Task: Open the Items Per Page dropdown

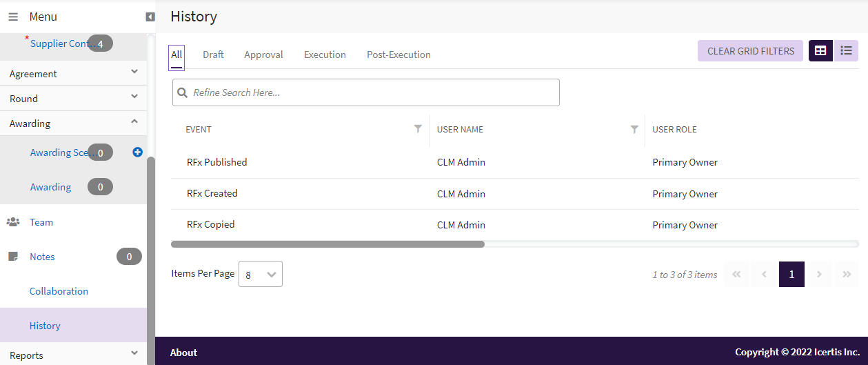Action: (260, 274)
